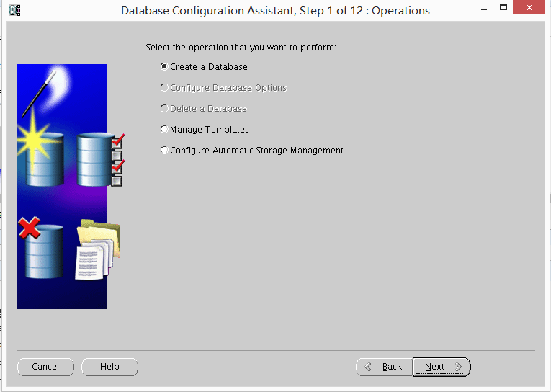Maximize the assistant window

(503, 7)
